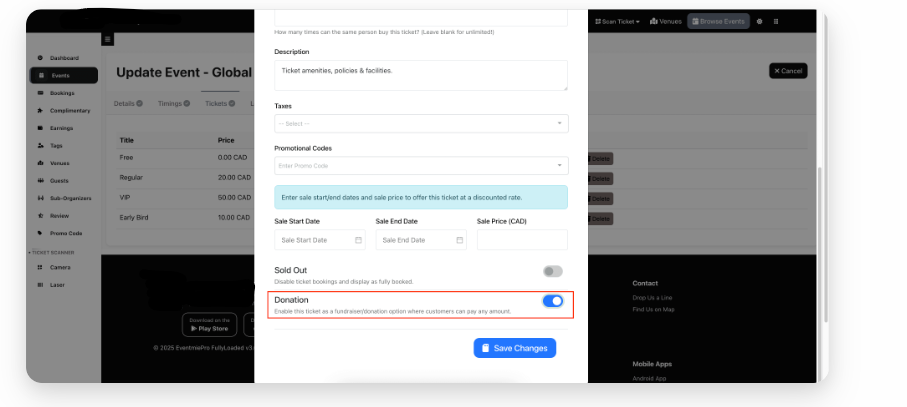Click the Cancel button
This screenshot has height=407, width=907.
[787, 71]
